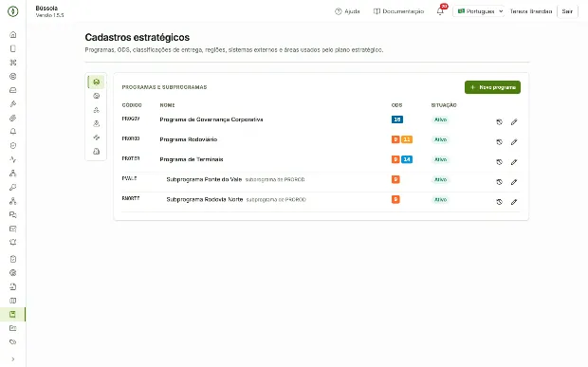Viewport: 588px width, 367px height.
Task: Click Ativo status of Programa Rodoviário
Action: 440,139
